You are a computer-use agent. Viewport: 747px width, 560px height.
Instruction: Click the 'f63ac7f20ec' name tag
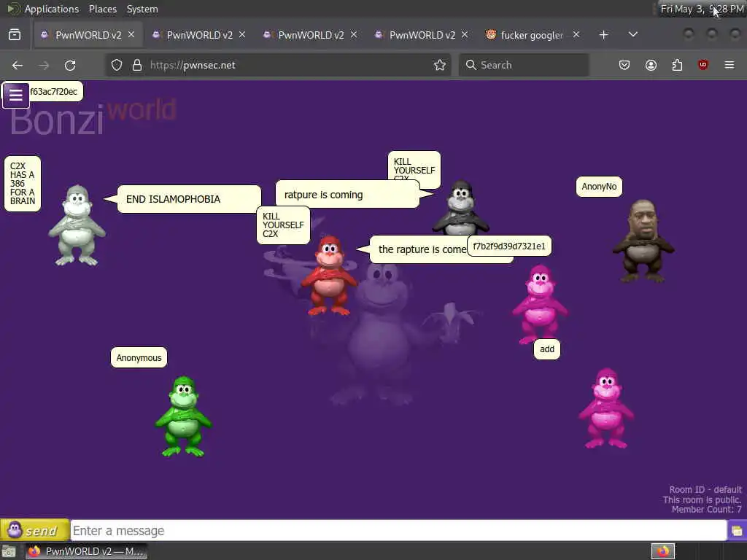point(53,91)
